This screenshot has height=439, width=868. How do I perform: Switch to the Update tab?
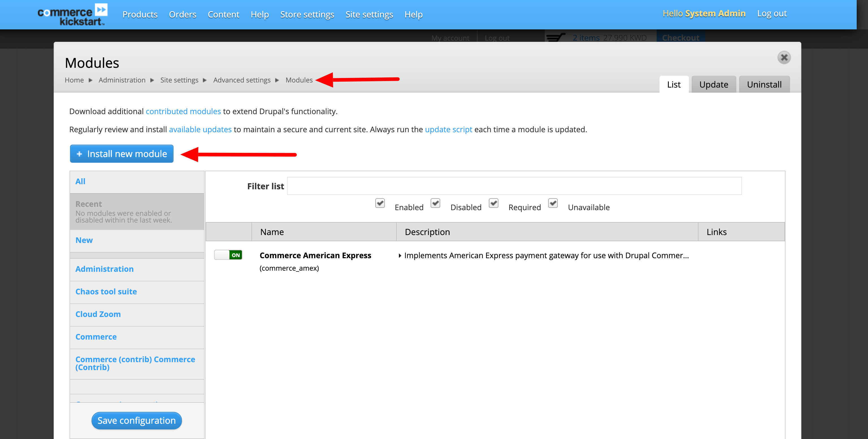click(713, 84)
